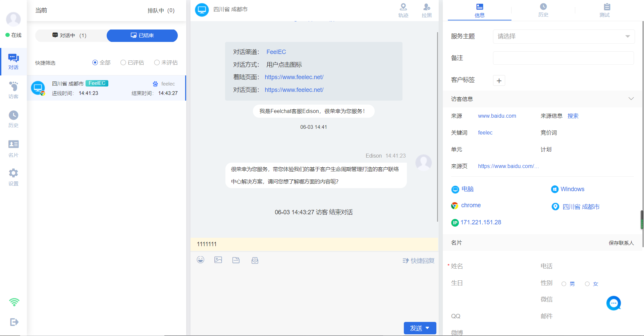
Task: Select 男 gender radio button
Action: [x=564, y=284]
